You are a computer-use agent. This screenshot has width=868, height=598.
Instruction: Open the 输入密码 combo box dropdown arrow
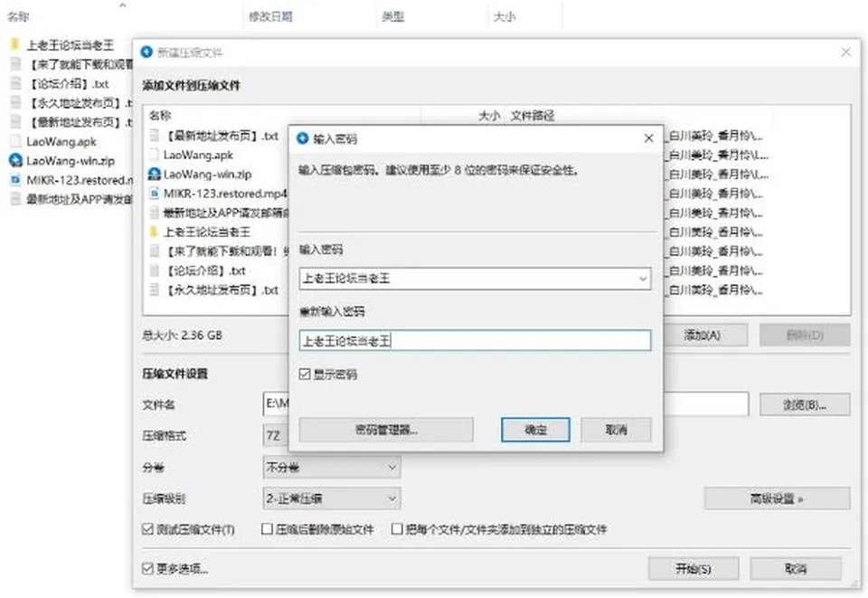click(x=643, y=279)
